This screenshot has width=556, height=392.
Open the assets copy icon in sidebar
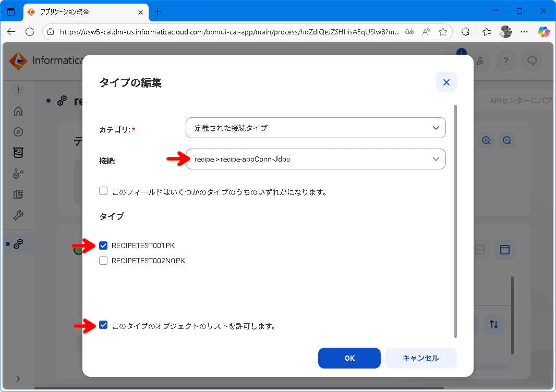(x=18, y=194)
